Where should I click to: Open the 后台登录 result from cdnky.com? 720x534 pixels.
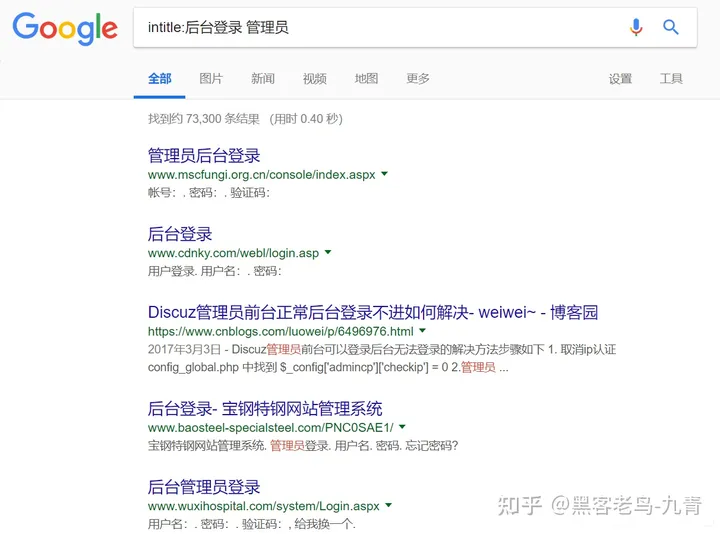click(x=180, y=234)
